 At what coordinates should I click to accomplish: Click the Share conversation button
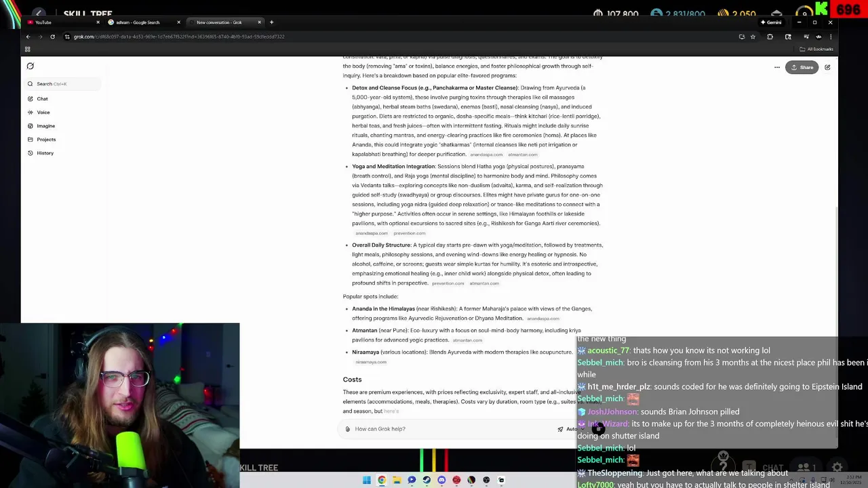[x=802, y=67]
